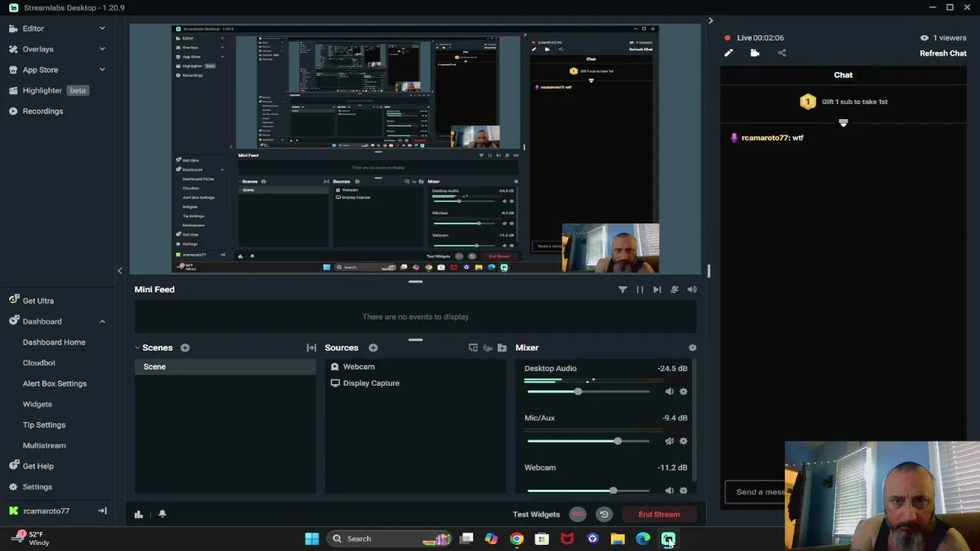Collapse the Scenes panel chevron
The image size is (980, 551).
pyautogui.click(x=138, y=347)
